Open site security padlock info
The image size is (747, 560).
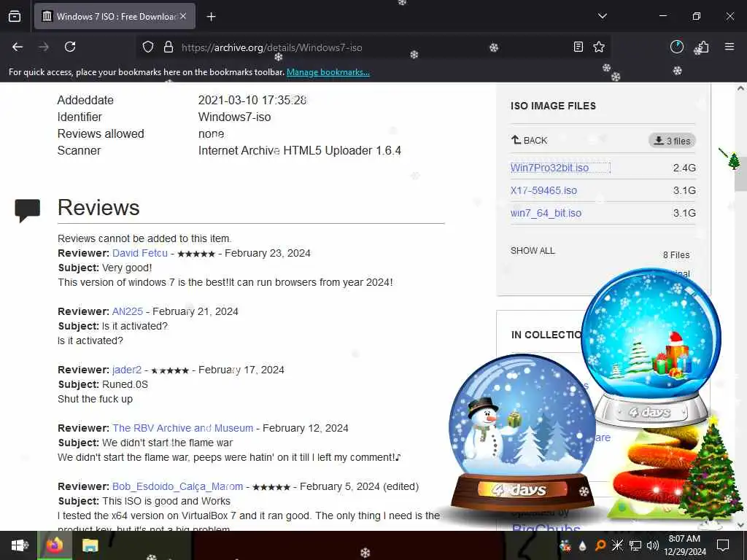tap(169, 47)
